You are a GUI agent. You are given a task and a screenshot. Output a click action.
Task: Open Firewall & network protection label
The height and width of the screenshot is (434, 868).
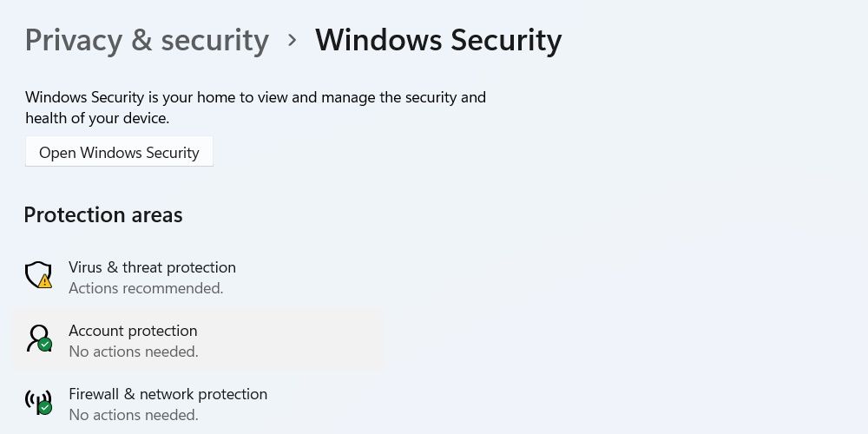[168, 394]
